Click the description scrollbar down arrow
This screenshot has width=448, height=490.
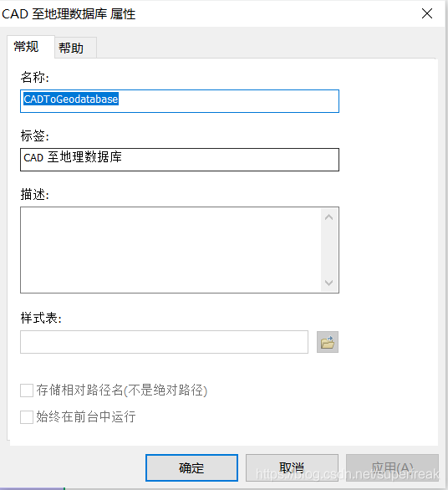point(328,283)
